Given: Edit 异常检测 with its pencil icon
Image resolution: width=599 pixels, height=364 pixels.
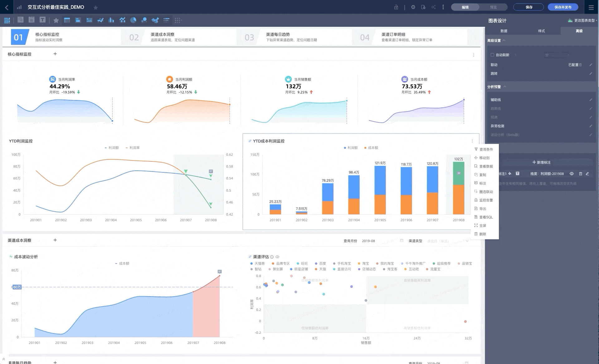Looking at the screenshot, I should (591, 126).
